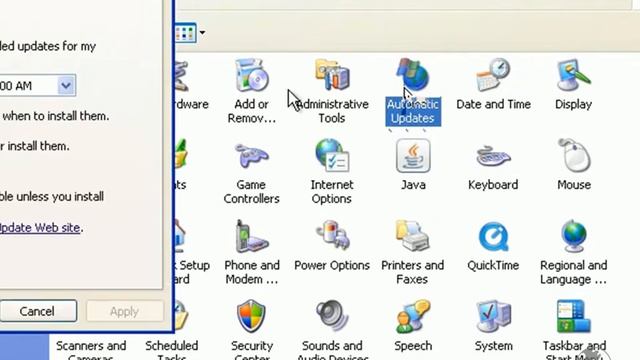640x360 pixels.
Task: Click the Scheduled Tasks label
Action: (172, 351)
